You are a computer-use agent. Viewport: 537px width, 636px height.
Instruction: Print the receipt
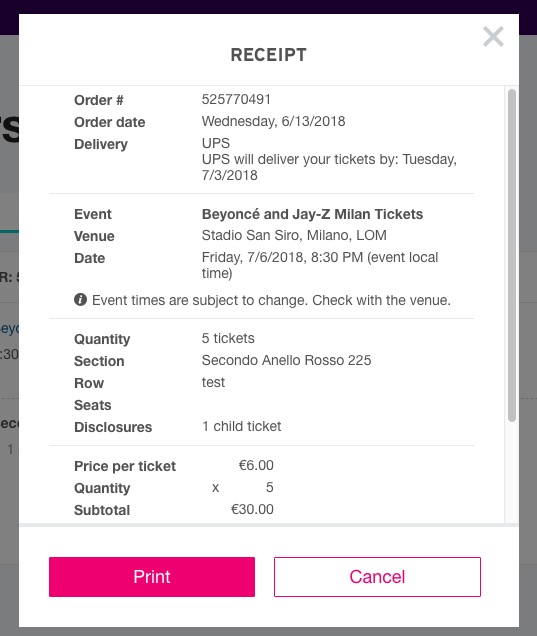pyautogui.click(x=152, y=576)
